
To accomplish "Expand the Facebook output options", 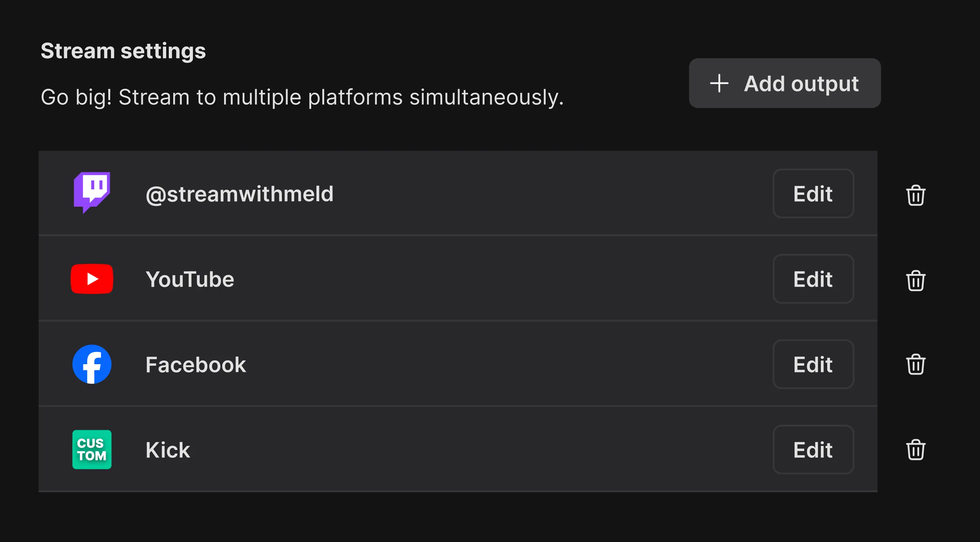I will [812, 364].
